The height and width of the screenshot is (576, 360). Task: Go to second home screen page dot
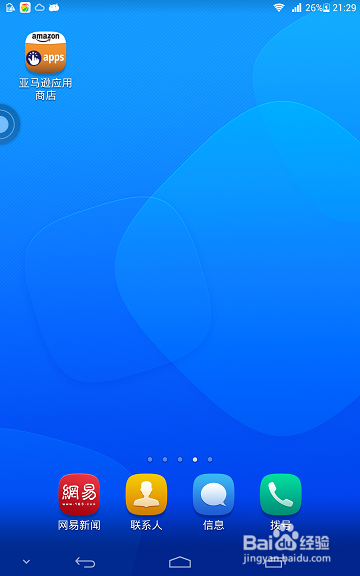pyautogui.click(x=165, y=460)
